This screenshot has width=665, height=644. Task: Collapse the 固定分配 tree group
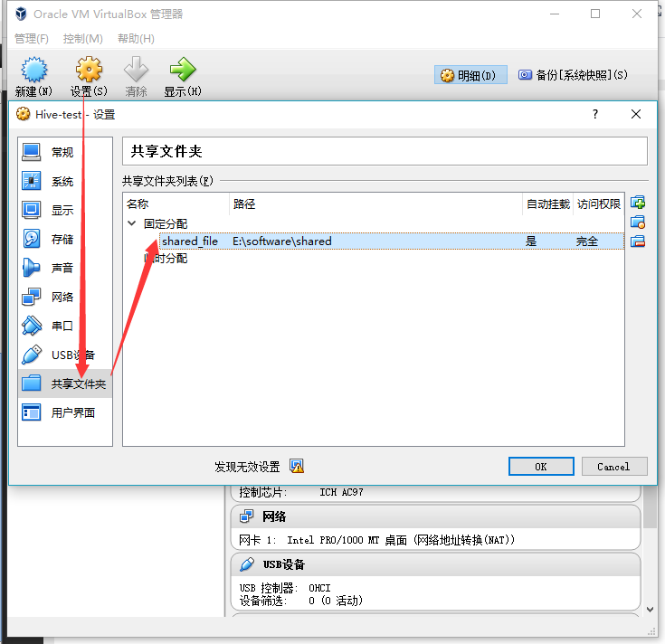(132, 223)
